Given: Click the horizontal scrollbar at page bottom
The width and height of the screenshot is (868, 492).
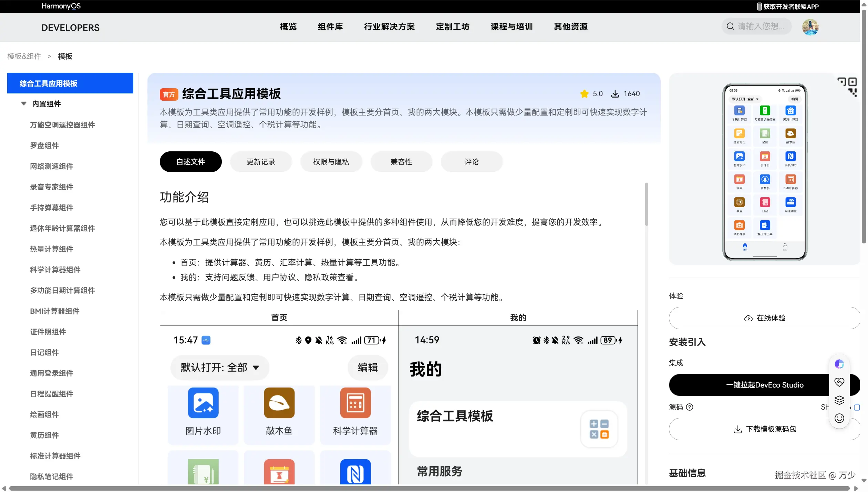Looking at the screenshot, I should tap(431, 489).
